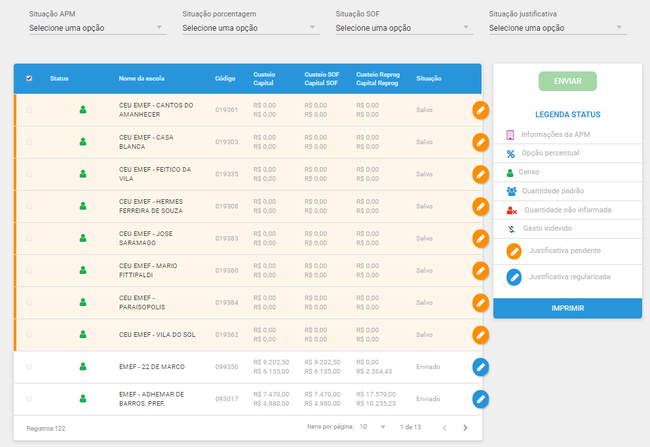Click status icon for PARAISOPOLIS row
This screenshot has width=650, height=447.
pos(83,302)
